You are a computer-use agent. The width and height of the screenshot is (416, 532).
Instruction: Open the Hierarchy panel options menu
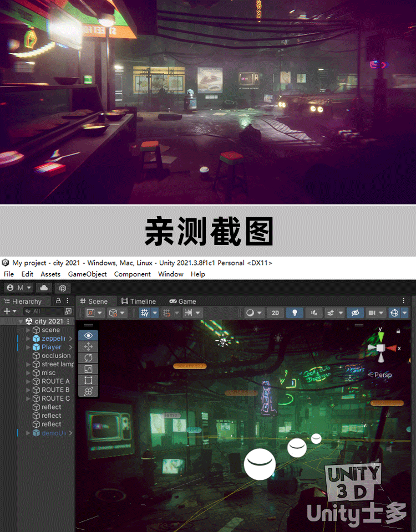68,300
